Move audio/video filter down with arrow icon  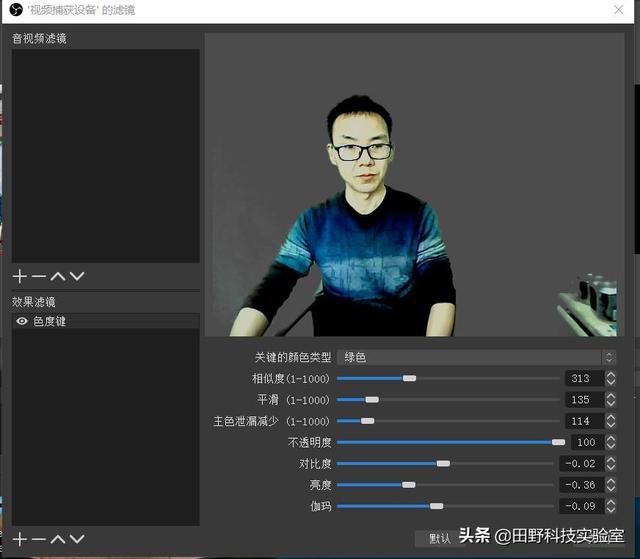point(77,277)
